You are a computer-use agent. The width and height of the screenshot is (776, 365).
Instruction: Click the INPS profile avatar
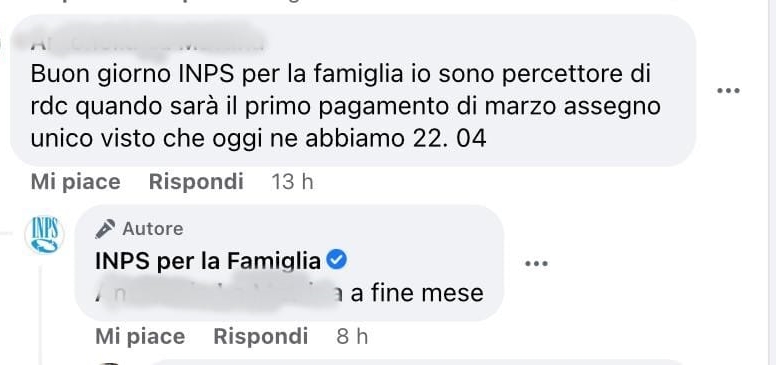tap(44, 235)
